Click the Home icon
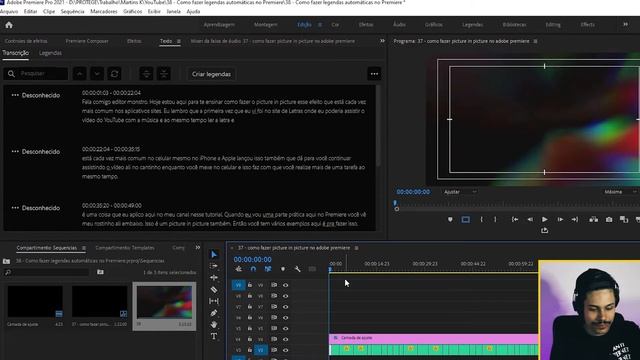 (x=9, y=25)
